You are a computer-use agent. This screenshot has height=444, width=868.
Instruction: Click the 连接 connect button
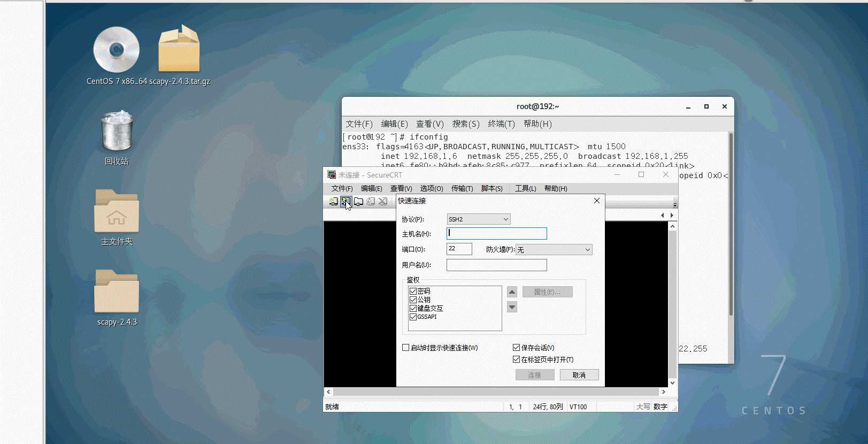[x=535, y=375]
